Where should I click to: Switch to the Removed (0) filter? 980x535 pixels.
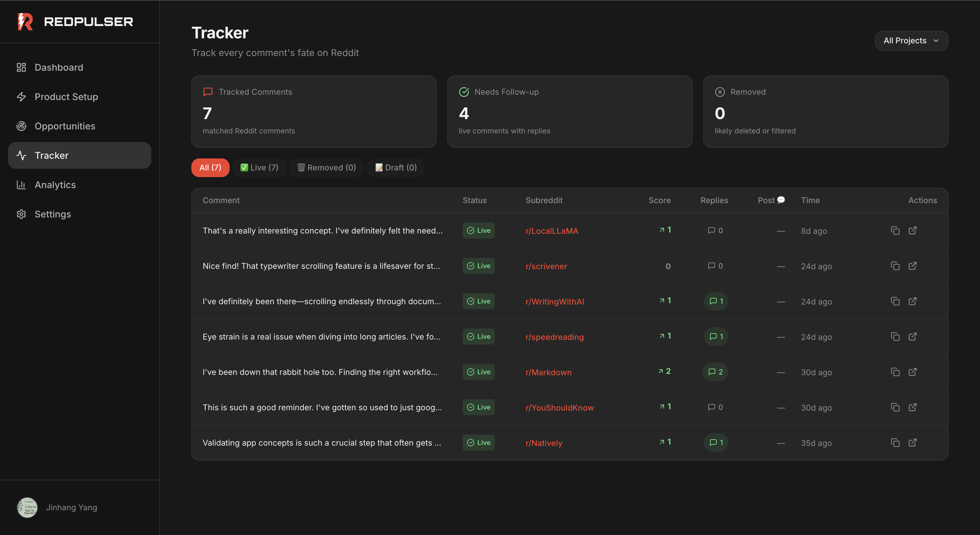326,167
